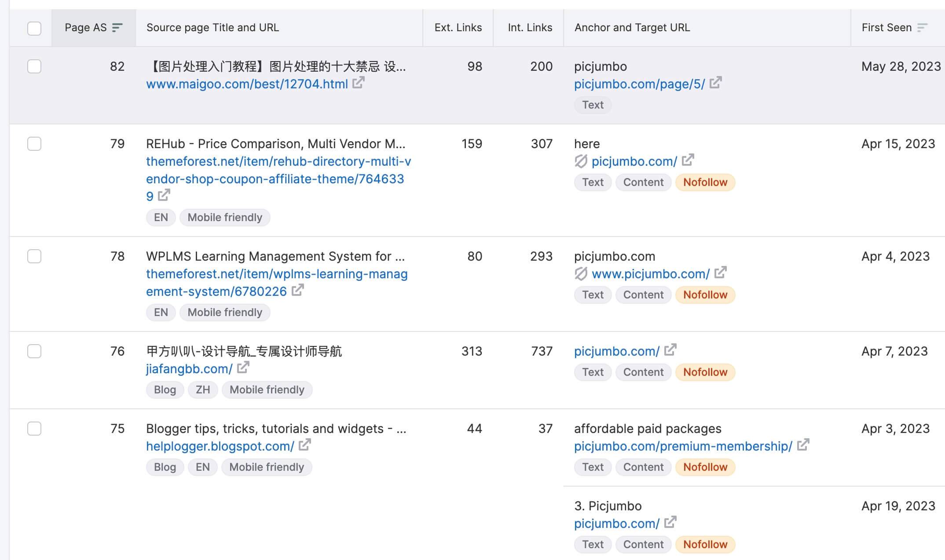Image resolution: width=945 pixels, height=560 pixels.
Task: Open external icon next to helplogger.blogspot.com/
Action: (305, 445)
